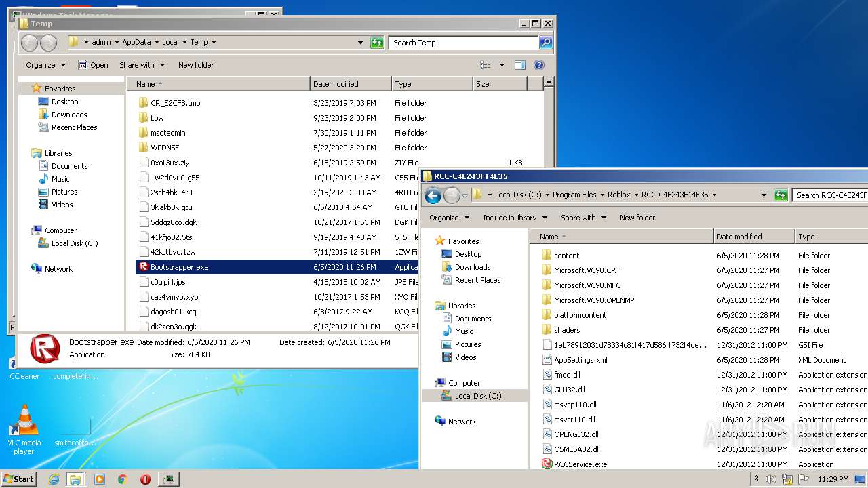Click scroll up arrow in Temp file list
This screenshot has height=488, width=868.
(x=549, y=81)
